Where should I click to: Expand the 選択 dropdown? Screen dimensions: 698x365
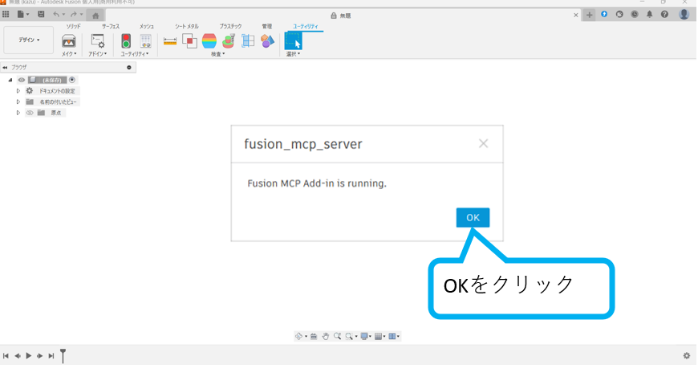(x=293, y=54)
